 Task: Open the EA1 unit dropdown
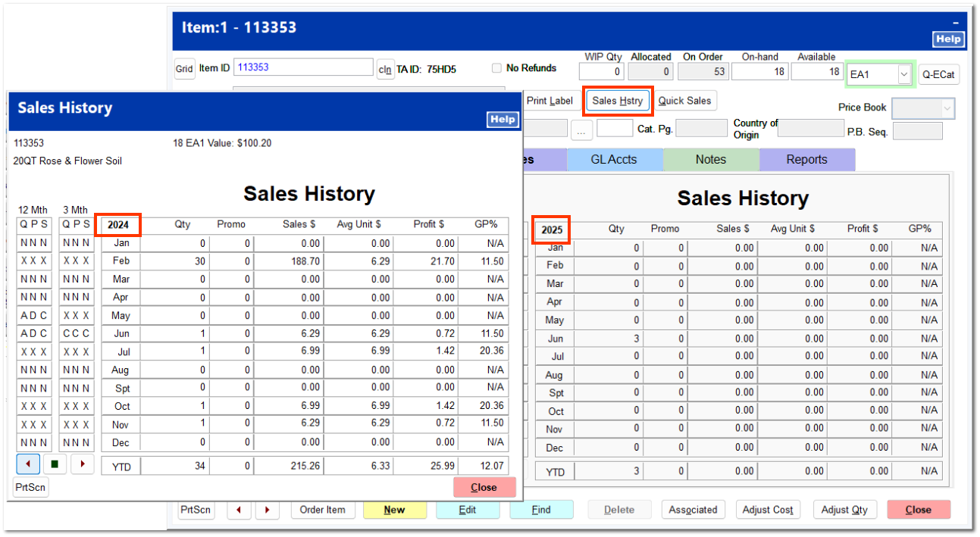click(x=905, y=74)
